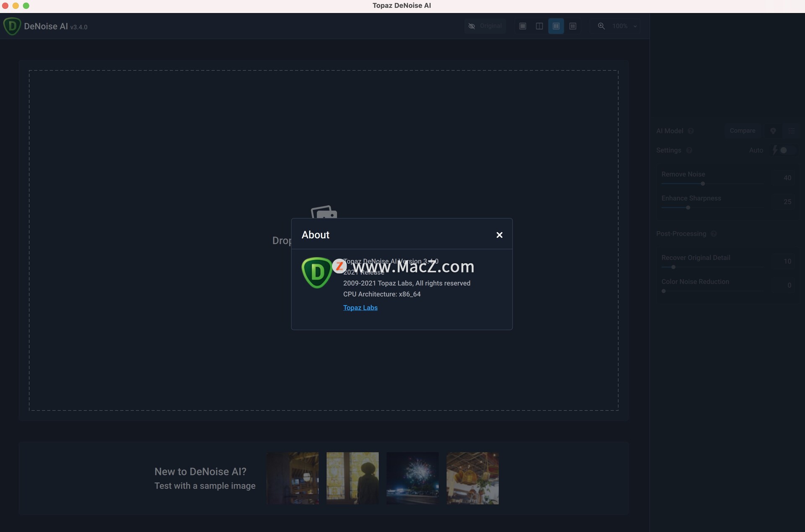Click the 'New to DeNoise AI?' heading
The width and height of the screenshot is (805, 532).
pos(200,472)
